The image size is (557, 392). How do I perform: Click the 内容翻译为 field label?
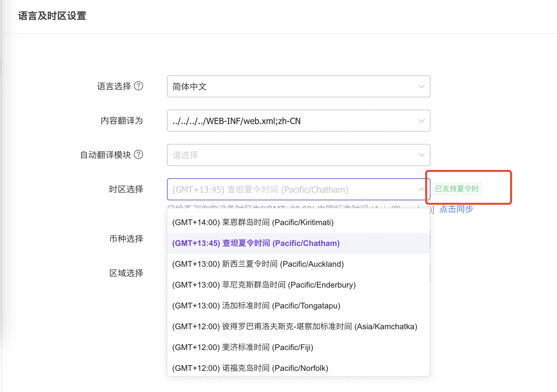122,121
